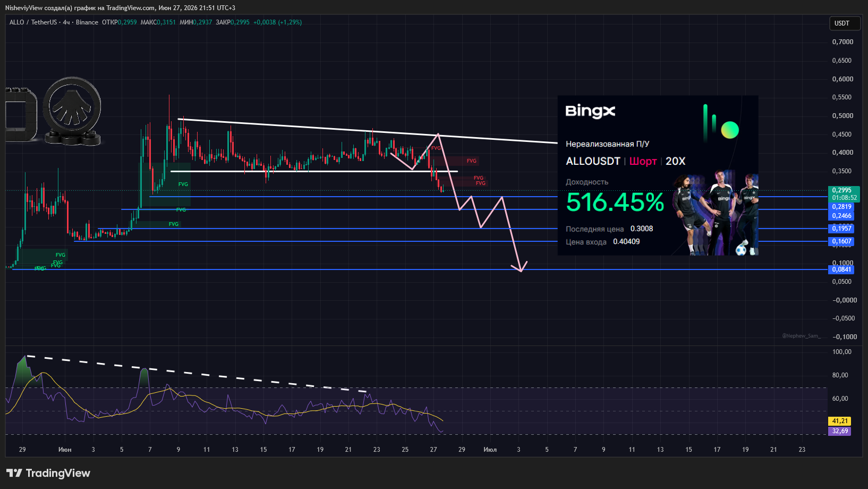The height and width of the screenshot is (489, 868).
Task: Open the USDT currency selector
Action: [845, 23]
